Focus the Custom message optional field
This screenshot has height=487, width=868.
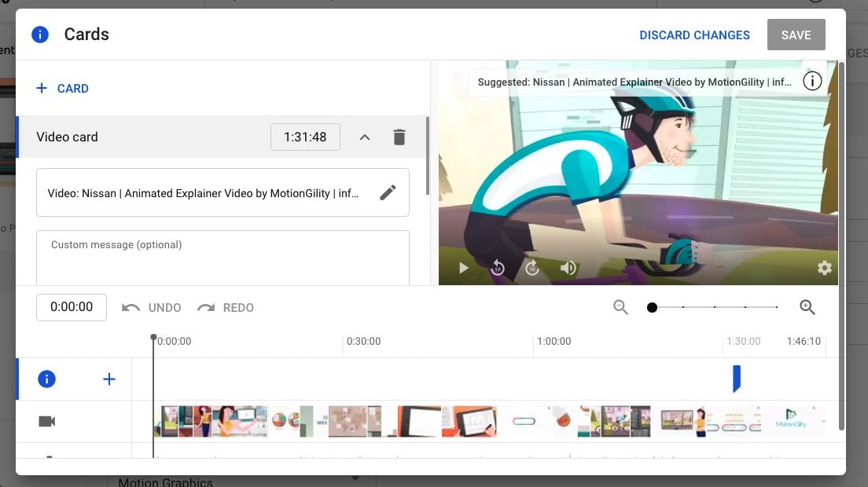(223, 258)
